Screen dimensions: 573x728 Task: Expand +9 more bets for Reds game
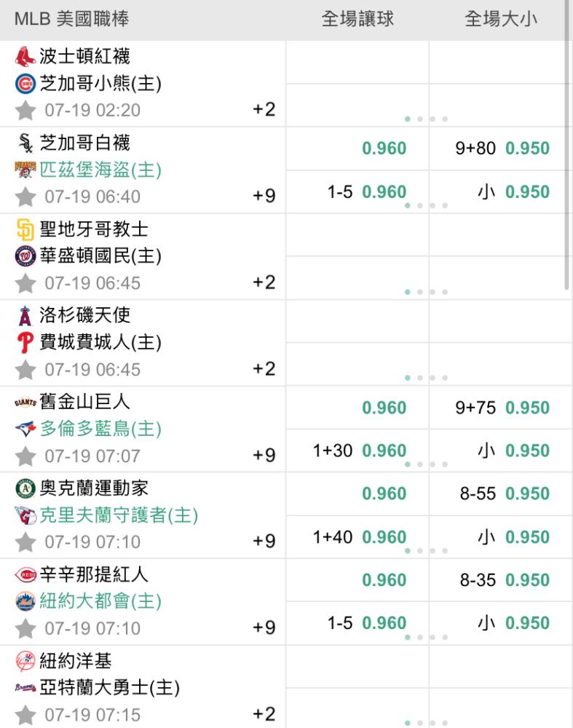pyautogui.click(x=264, y=628)
